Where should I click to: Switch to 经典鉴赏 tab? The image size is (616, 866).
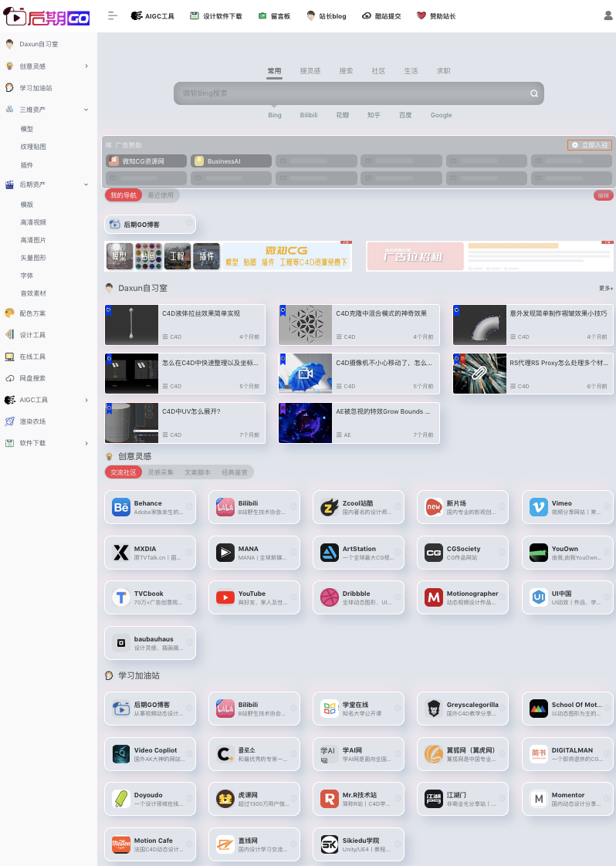coord(235,473)
